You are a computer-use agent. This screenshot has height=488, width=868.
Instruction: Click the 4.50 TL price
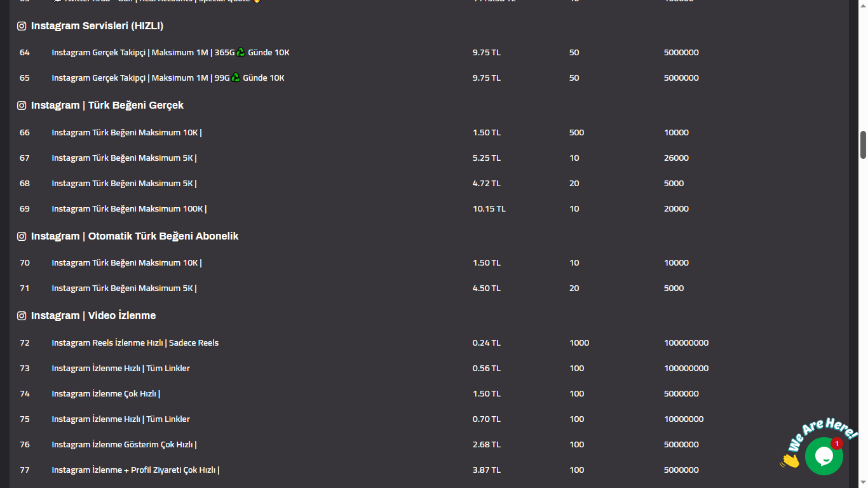[487, 288]
